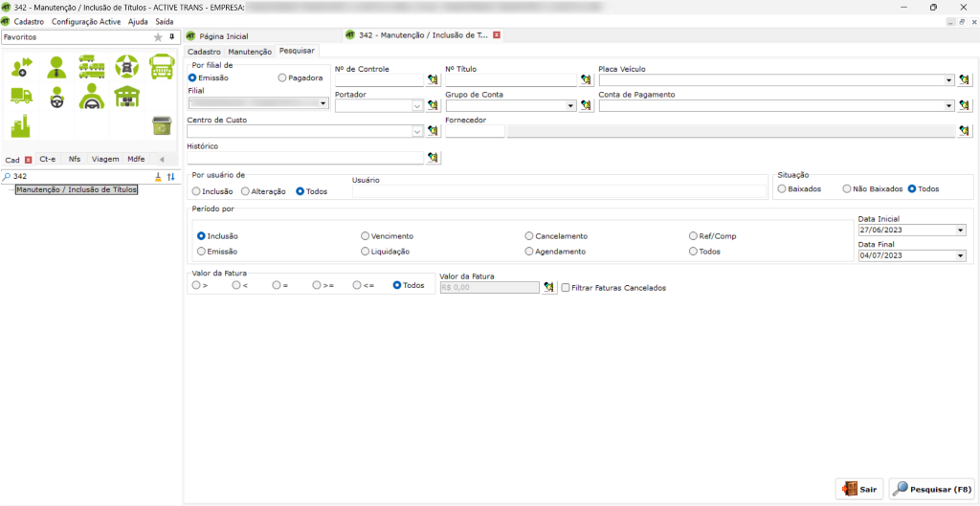Viewport: 980px width, 506px height.
Task: Click the left arrow beside Mdfe tab
Action: coord(162,160)
